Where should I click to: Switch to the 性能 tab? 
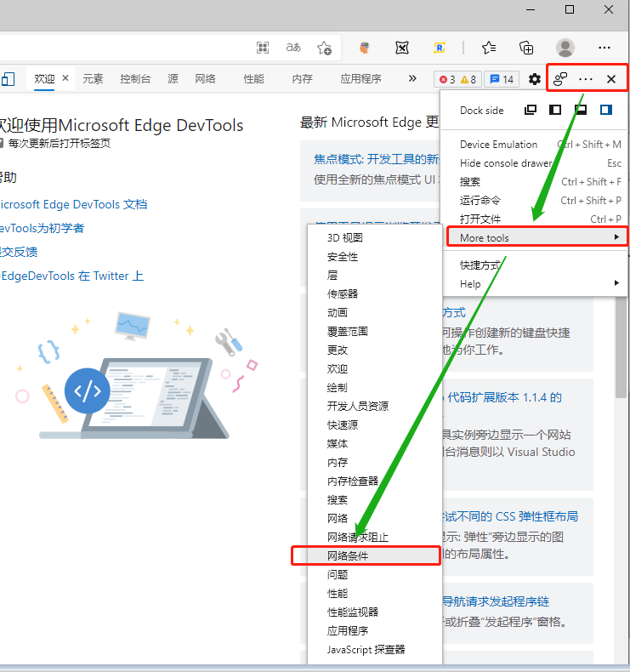point(253,79)
